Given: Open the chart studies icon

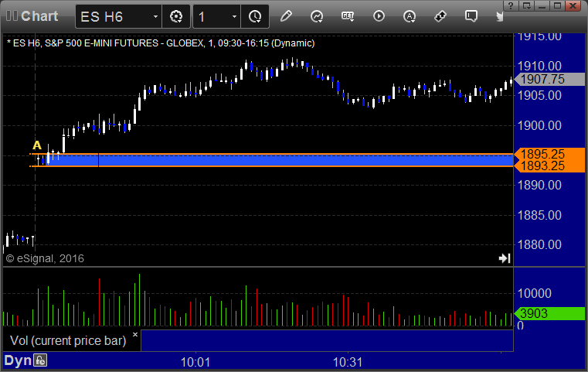Looking at the screenshot, I should pos(317,16).
